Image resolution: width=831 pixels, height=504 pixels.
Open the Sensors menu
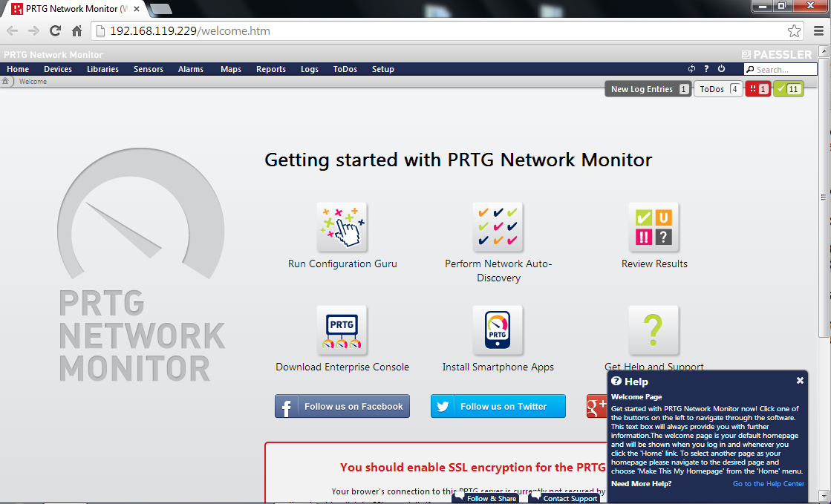coord(149,69)
